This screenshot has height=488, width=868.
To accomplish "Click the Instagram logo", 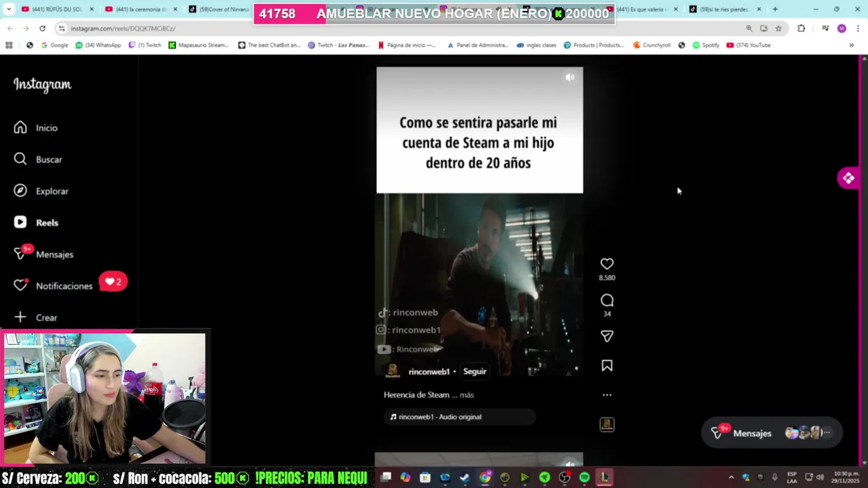I will coord(42,85).
